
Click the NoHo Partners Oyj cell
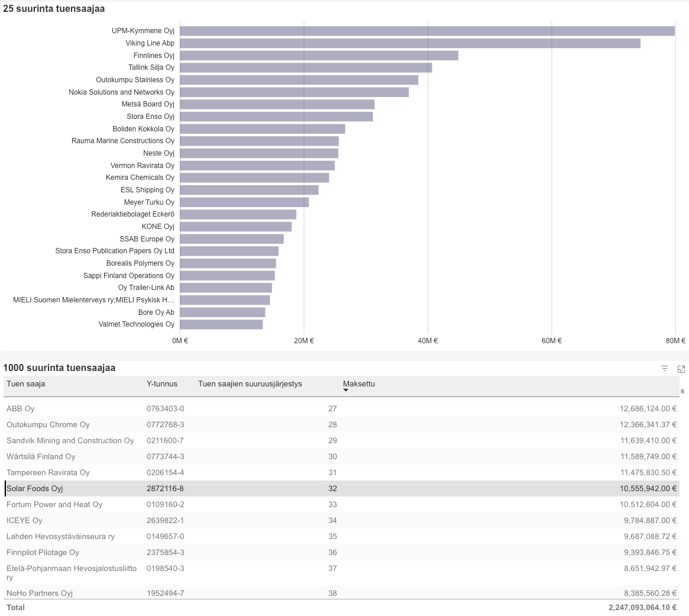(x=40, y=593)
